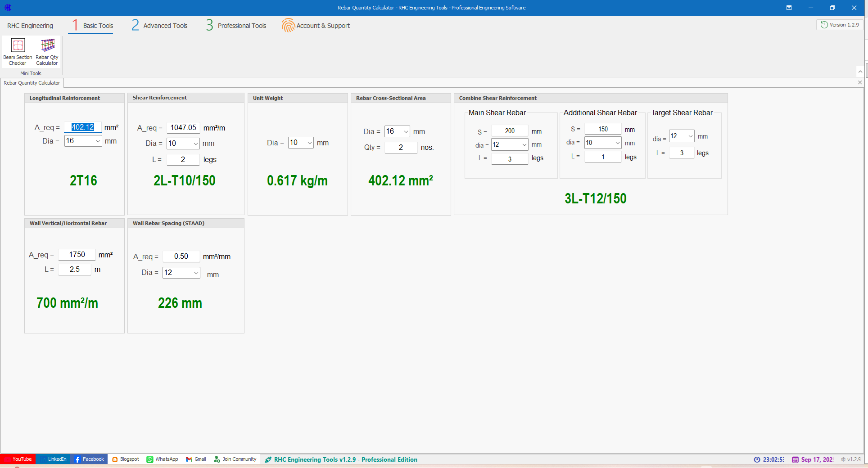The width and height of the screenshot is (868, 468).
Task: Open the Target Shear Rebar dia dropdown
Action: click(x=690, y=136)
